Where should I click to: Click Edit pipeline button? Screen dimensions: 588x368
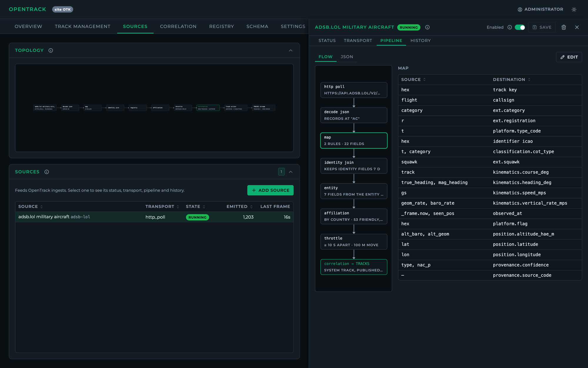click(569, 57)
